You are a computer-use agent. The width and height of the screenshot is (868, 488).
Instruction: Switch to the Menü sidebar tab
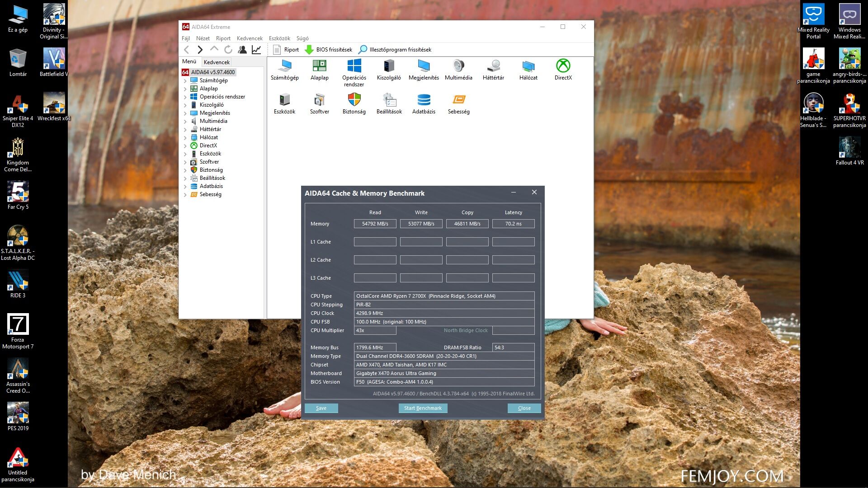tap(189, 61)
